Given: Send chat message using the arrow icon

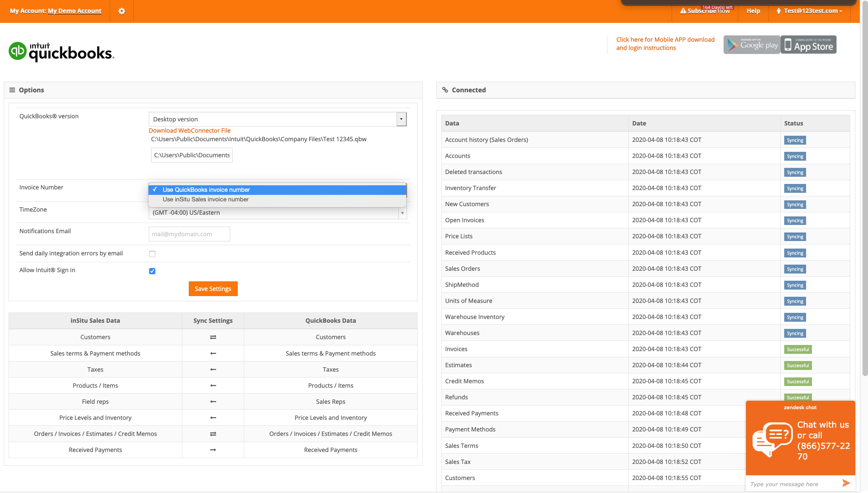Looking at the screenshot, I should (x=846, y=483).
